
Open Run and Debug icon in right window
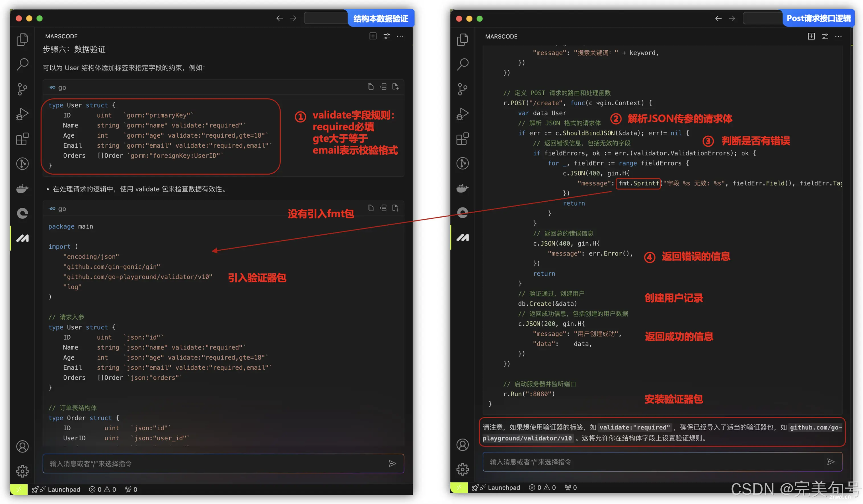462,114
